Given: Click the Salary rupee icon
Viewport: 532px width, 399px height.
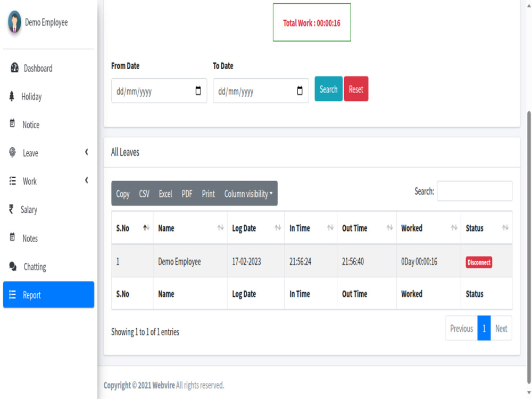Looking at the screenshot, I should point(11,209).
